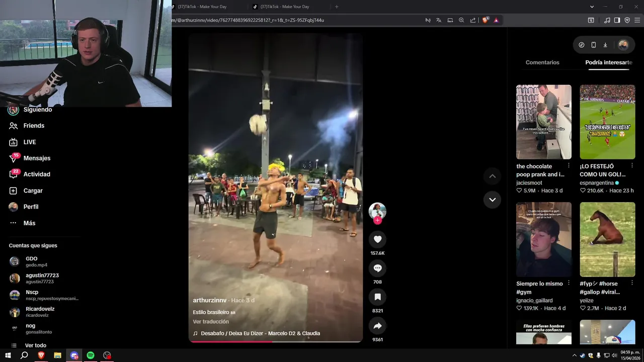This screenshot has width=644, height=362.
Task: Open a new browser tab with plus
Action: click(337, 7)
